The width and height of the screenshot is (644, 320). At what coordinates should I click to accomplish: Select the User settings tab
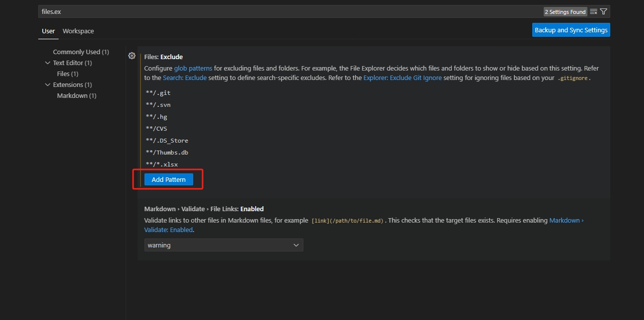point(48,31)
